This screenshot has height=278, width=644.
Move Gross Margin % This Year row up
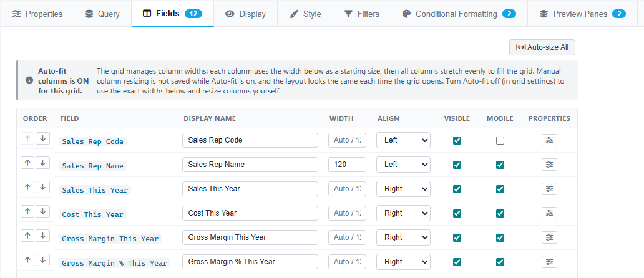pos(27,259)
